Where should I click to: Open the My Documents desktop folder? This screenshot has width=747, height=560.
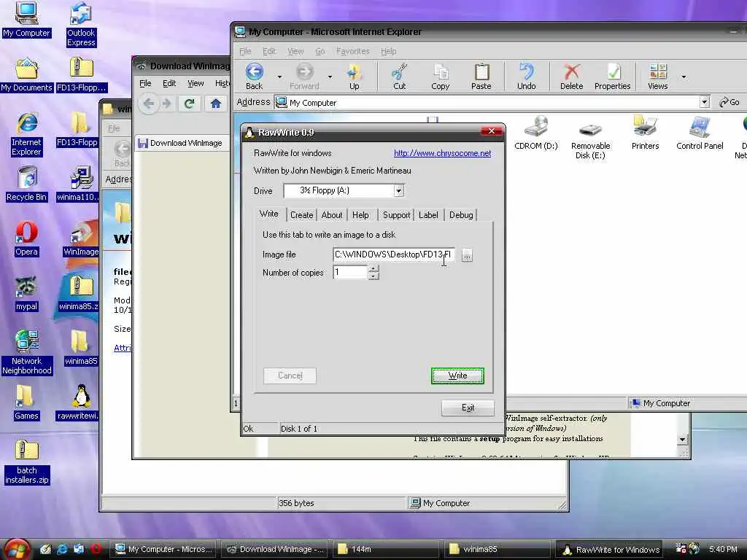26,75
